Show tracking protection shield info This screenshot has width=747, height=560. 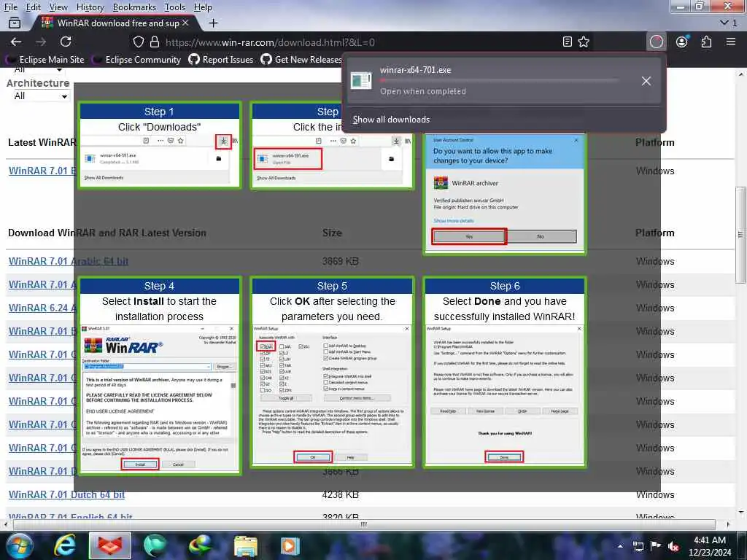pyautogui.click(x=138, y=42)
